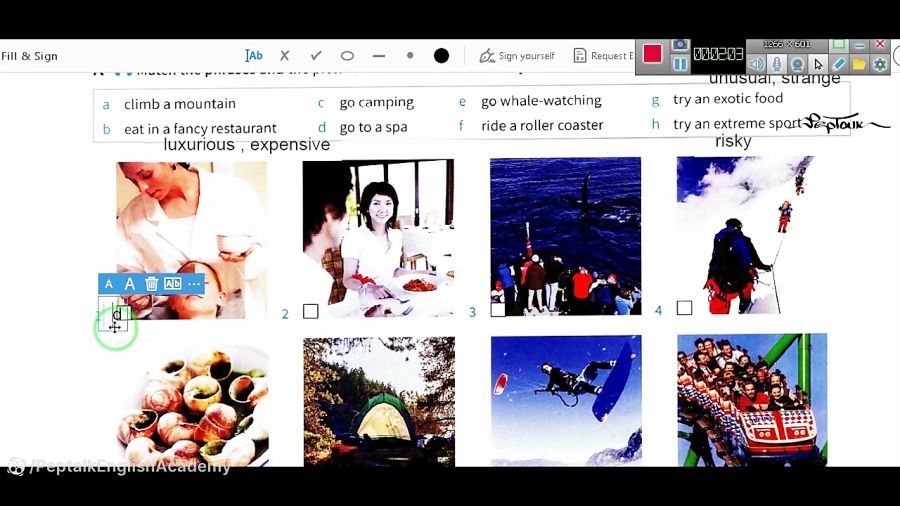The image size is (900, 506).
Task: Pause the screen recording
Action: click(x=680, y=64)
